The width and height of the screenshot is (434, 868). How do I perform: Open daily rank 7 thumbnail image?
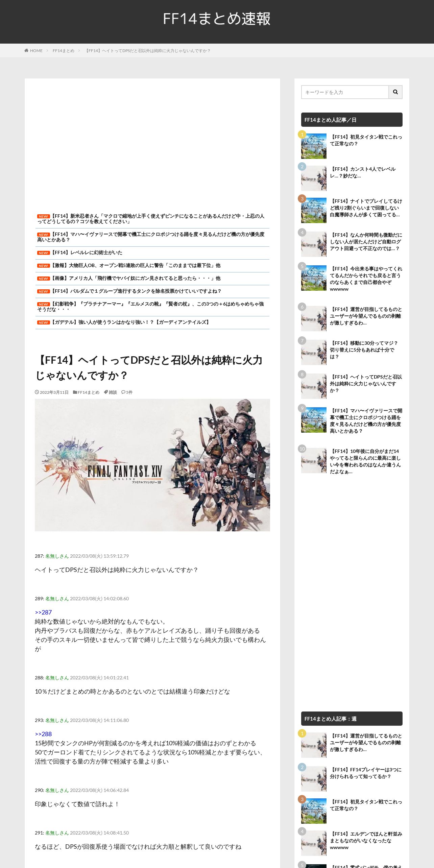click(314, 352)
